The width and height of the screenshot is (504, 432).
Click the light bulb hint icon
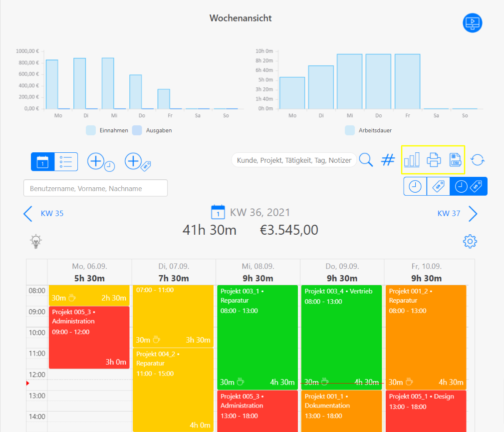pyautogui.click(x=36, y=241)
